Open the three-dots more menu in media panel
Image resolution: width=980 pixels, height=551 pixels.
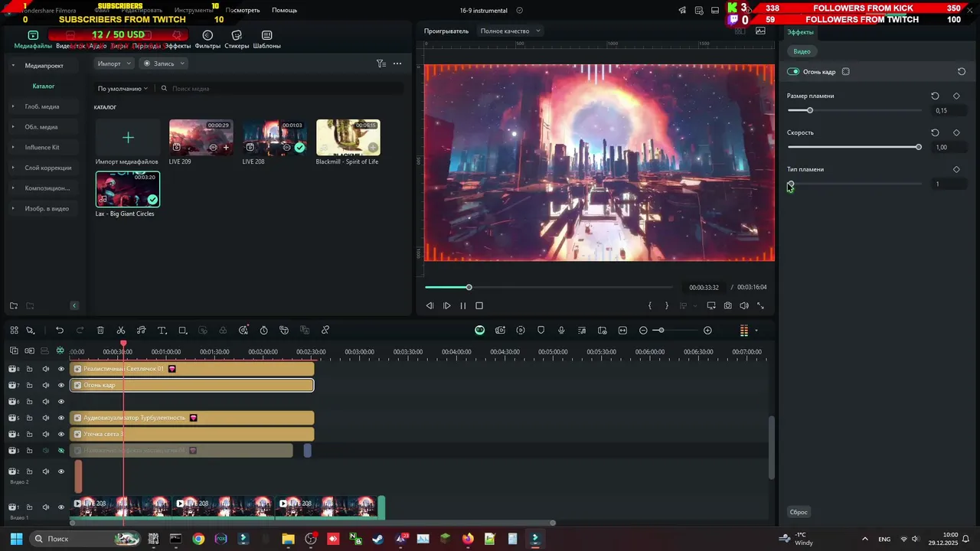(x=397, y=64)
